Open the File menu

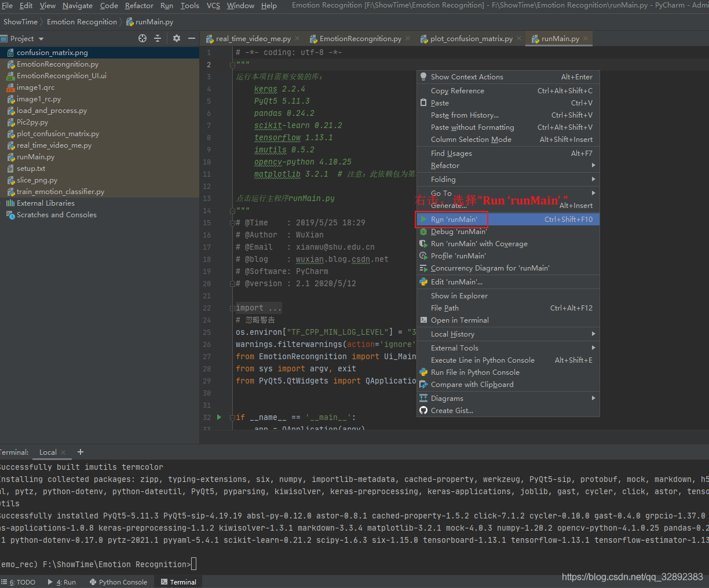(7, 6)
